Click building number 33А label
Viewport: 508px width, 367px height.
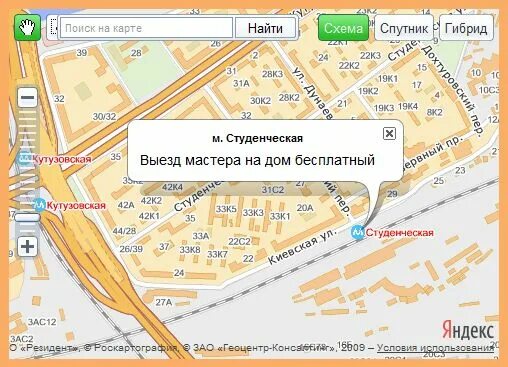(x=200, y=236)
